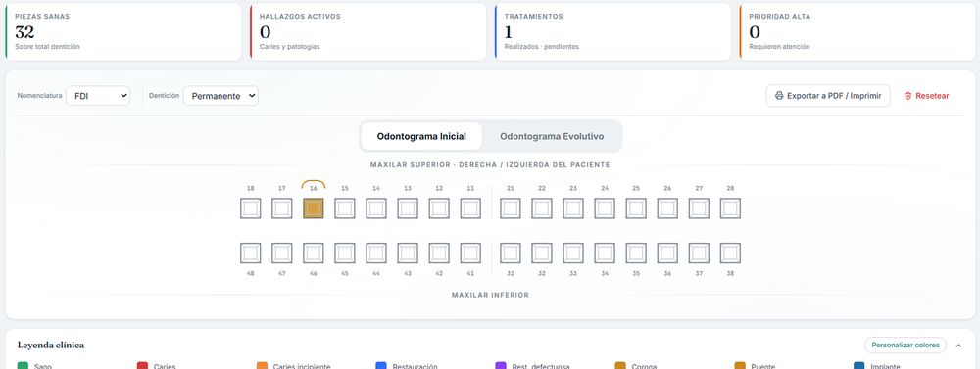
Task: Select tooth 48 in the lower jaw
Action: click(251, 253)
